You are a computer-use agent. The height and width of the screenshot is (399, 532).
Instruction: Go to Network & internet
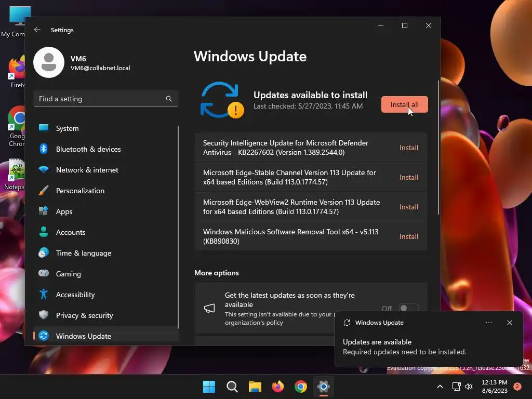(106, 170)
